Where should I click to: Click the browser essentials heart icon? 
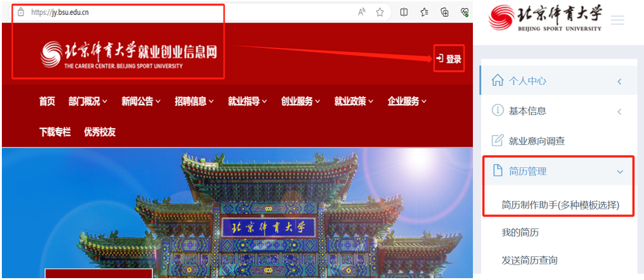click(464, 12)
